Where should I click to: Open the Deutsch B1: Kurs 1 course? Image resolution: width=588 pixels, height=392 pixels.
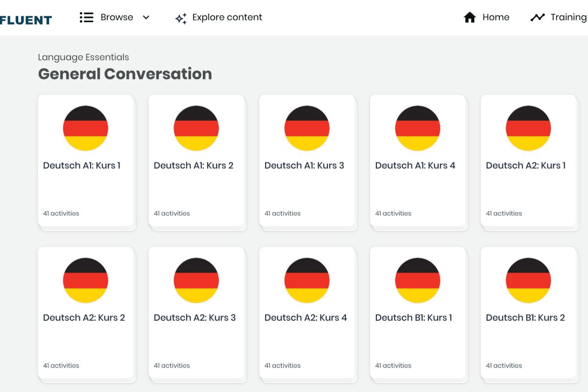coord(417,314)
